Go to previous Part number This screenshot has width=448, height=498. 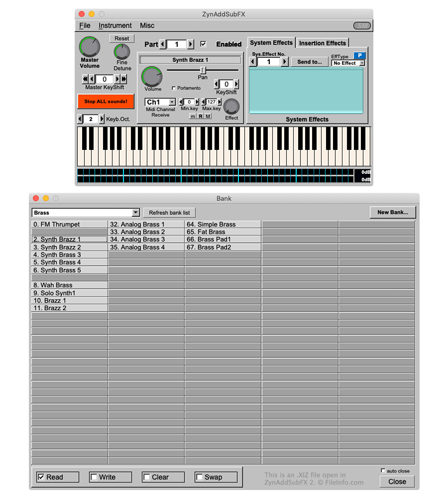pos(163,44)
